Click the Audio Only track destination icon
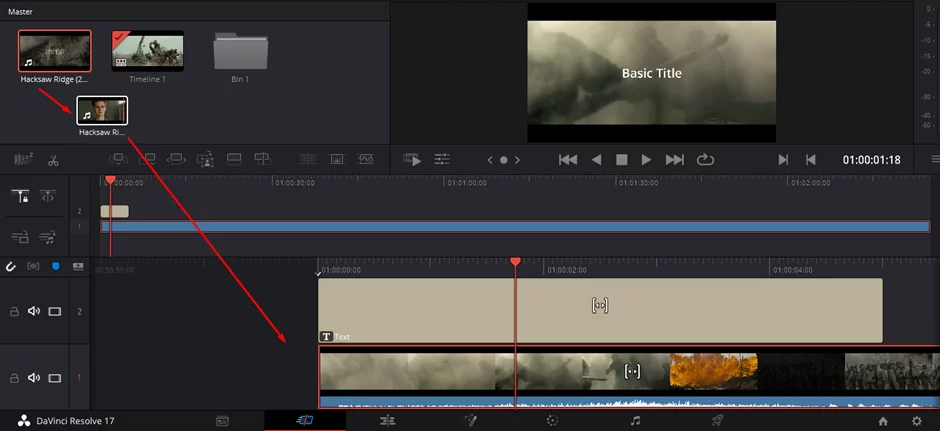Viewport: 940px width, 431px height. (x=48, y=237)
